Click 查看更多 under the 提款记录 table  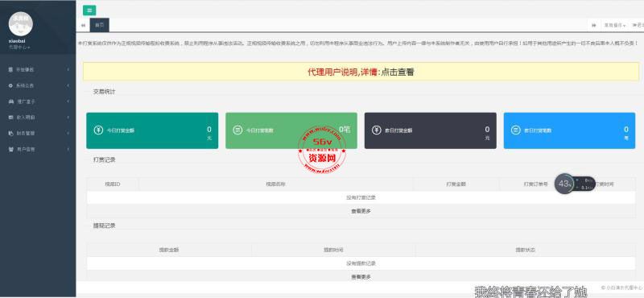pyautogui.click(x=361, y=277)
